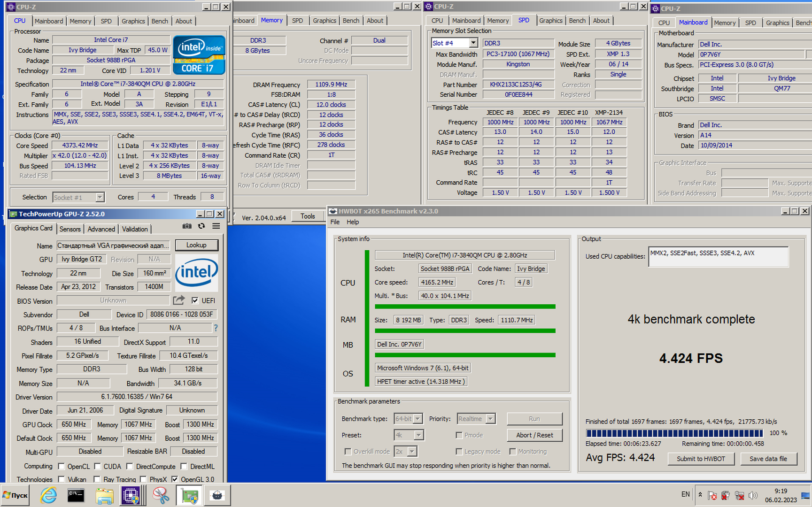812x507 pixels.
Task: Open Windows Explorer folder taskbar icon
Action: tap(104, 496)
